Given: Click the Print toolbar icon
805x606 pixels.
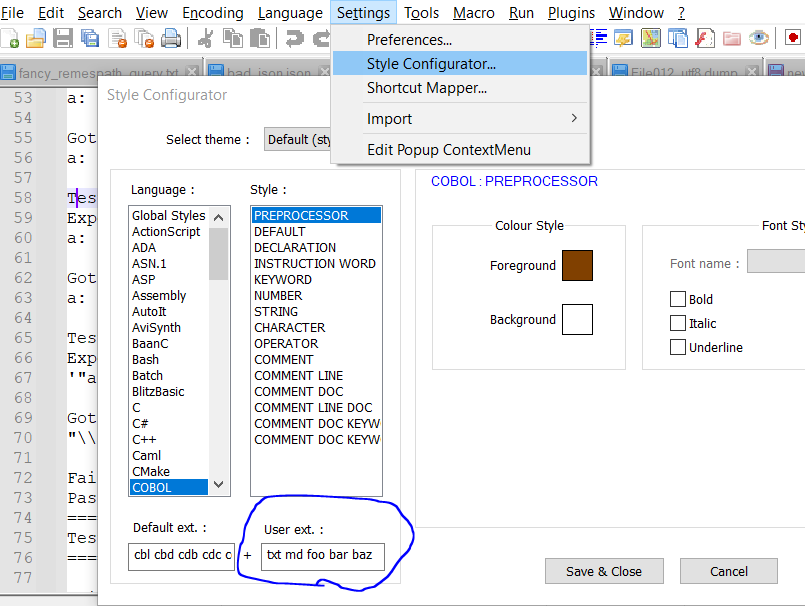Looking at the screenshot, I should pyautogui.click(x=171, y=39).
